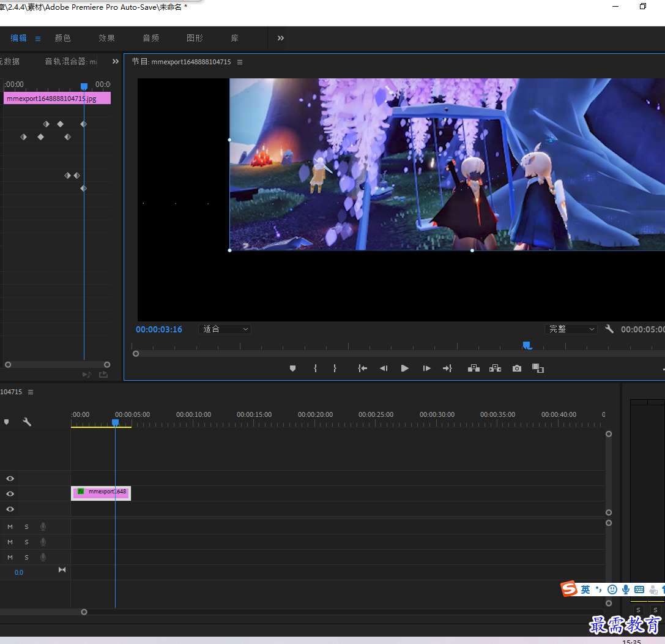This screenshot has height=644, width=665.
Task: Open the comparison view icon
Action: coord(538,369)
